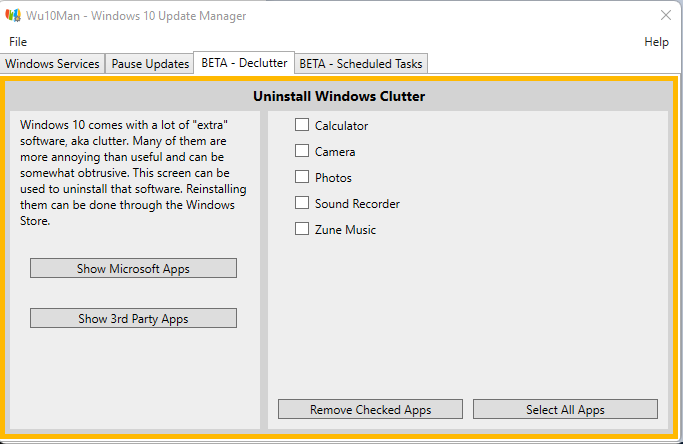The width and height of the screenshot is (683, 444).
Task: Open the Help menu
Action: (656, 42)
